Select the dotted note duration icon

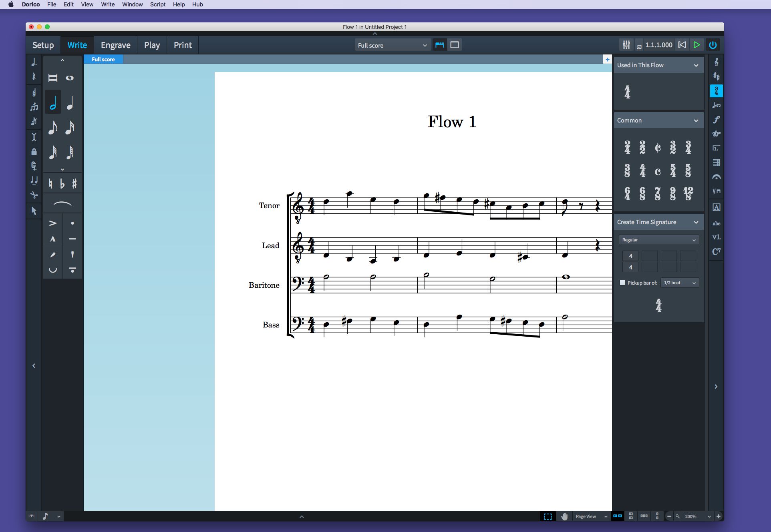click(33, 62)
